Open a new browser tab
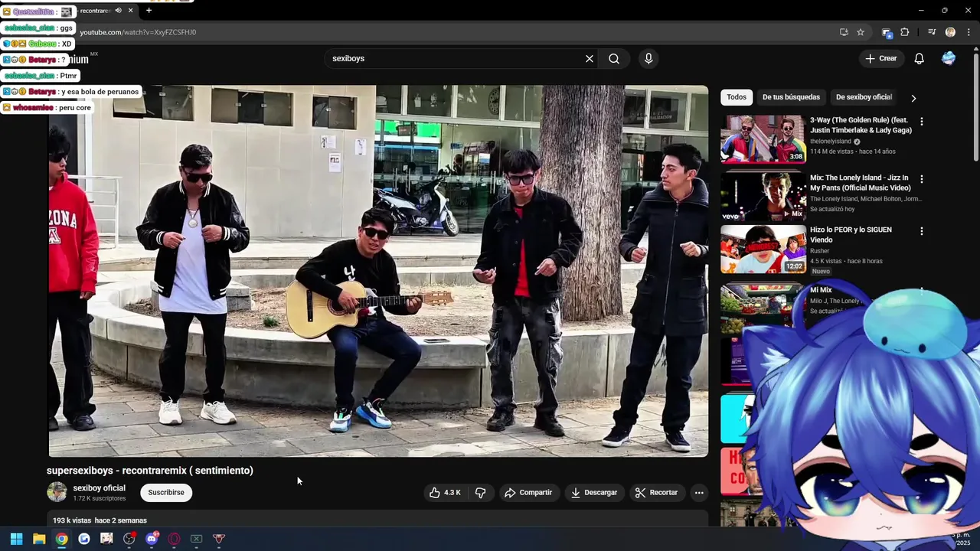The height and width of the screenshot is (551, 980). point(149,11)
